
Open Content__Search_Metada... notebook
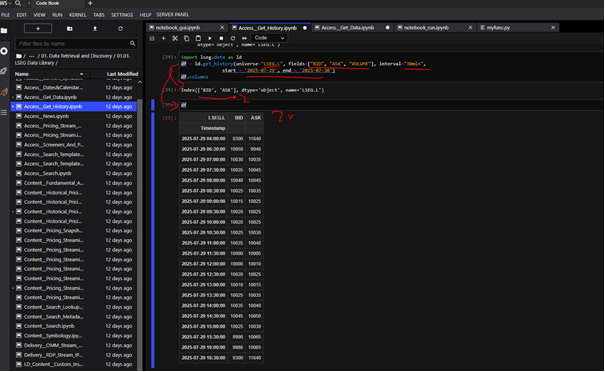coord(73,316)
